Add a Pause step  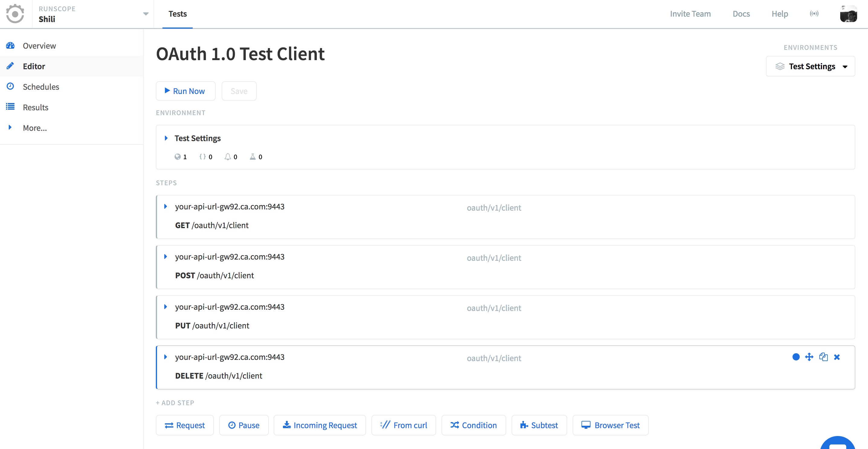(244, 425)
